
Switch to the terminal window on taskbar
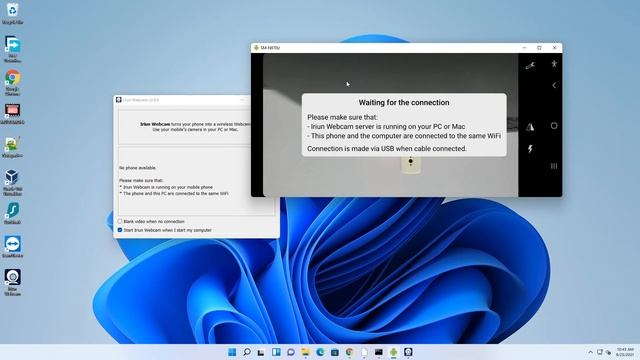click(x=379, y=352)
